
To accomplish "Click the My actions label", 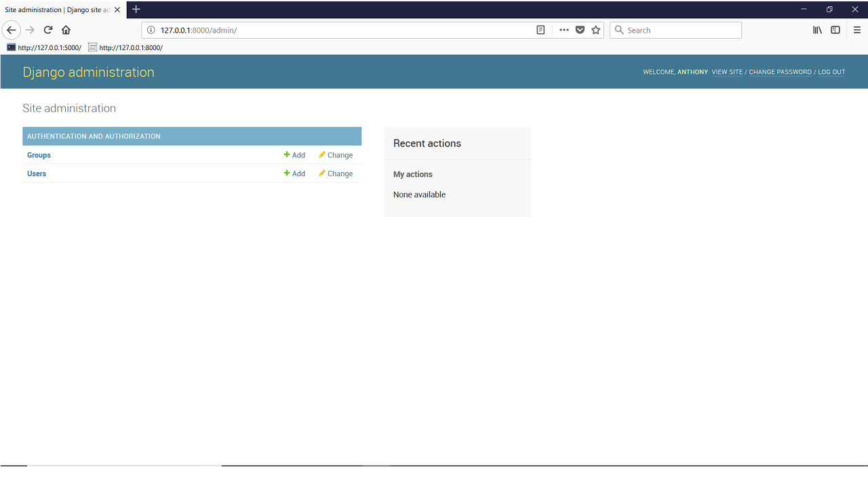I will point(413,174).
